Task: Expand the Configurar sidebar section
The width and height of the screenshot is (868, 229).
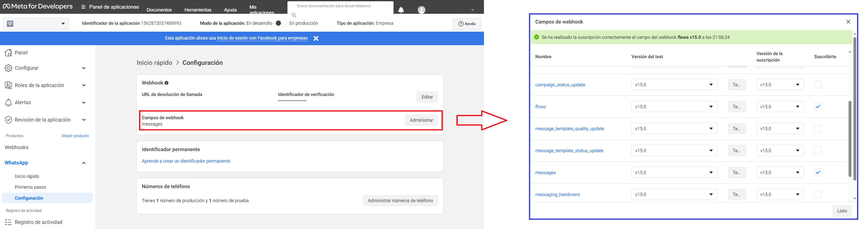Action: pos(84,68)
